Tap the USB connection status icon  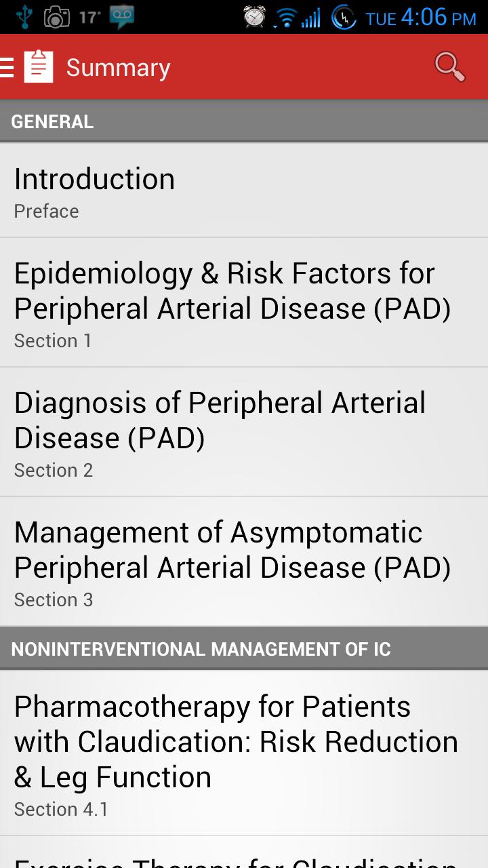(24, 17)
